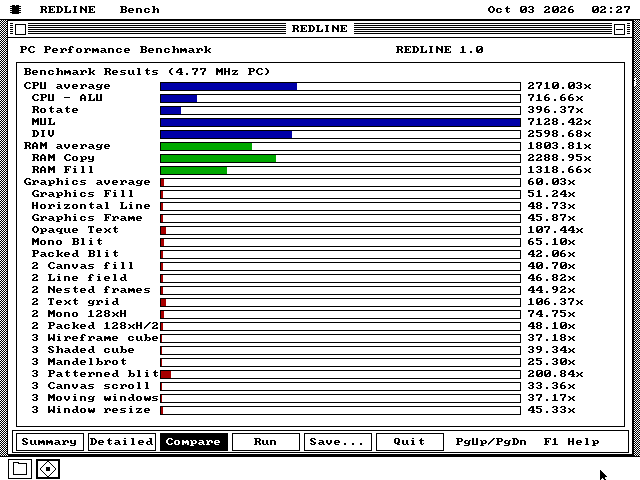Open the system menu icon in the menu bar

tap(16, 9)
